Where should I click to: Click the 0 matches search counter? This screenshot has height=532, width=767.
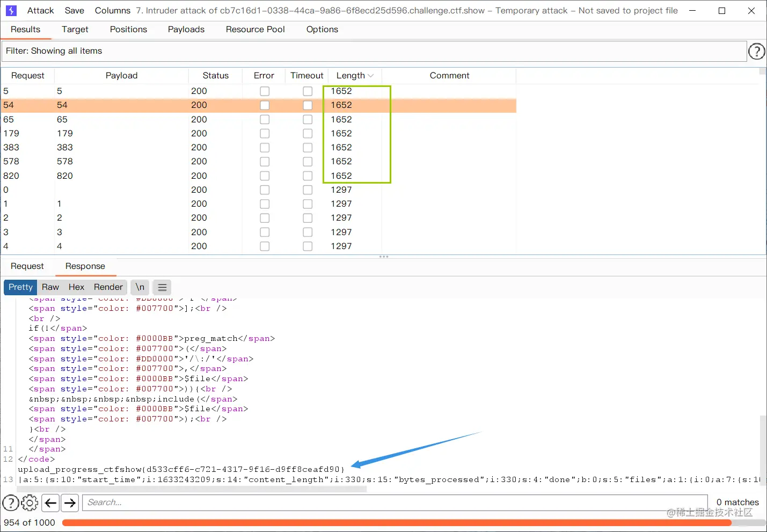point(737,502)
